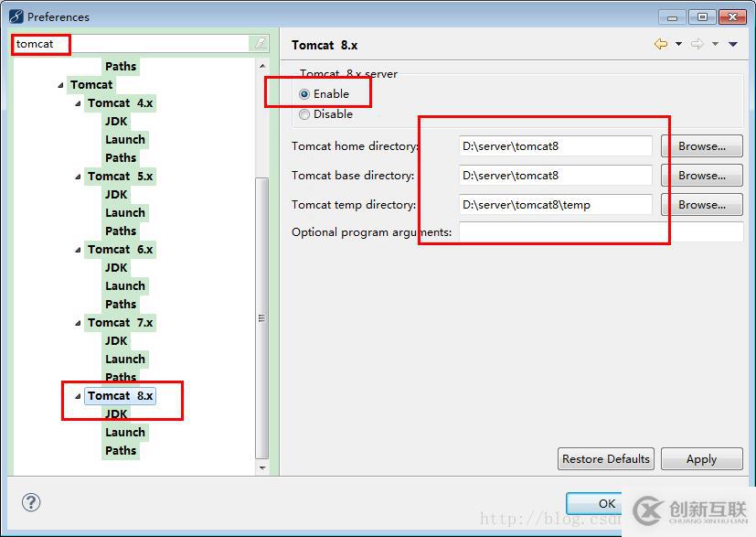
Task: Select the top-level Tomcat tree item
Action: (x=91, y=85)
